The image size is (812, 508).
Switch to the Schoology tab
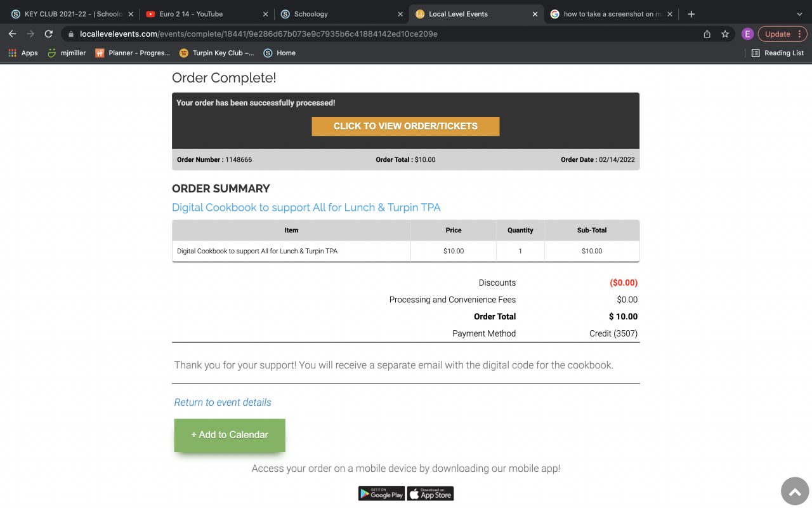pyautogui.click(x=336, y=14)
